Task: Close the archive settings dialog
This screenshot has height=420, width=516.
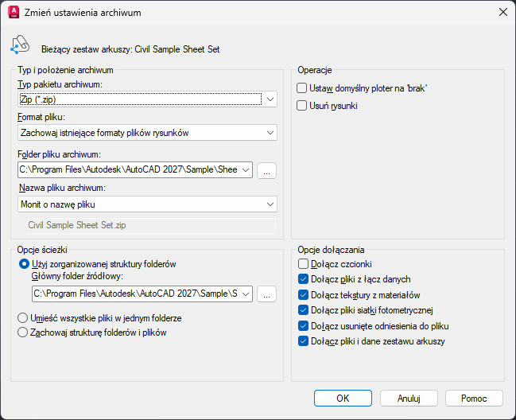Action: pyautogui.click(x=502, y=12)
